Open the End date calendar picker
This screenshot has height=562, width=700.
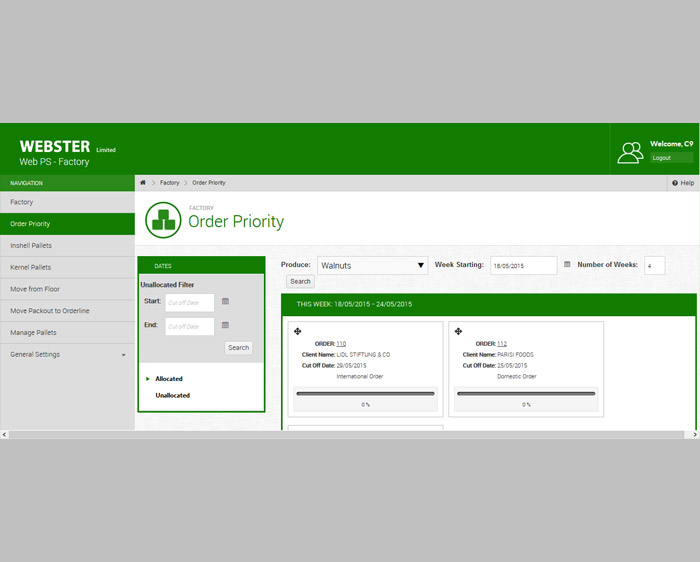click(225, 325)
